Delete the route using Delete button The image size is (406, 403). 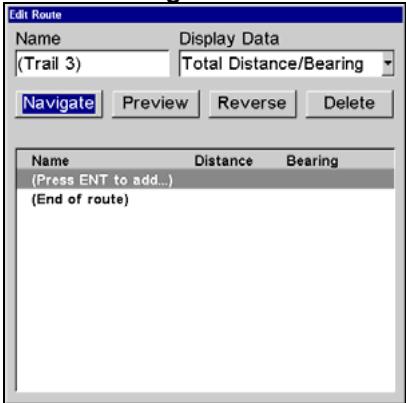tap(349, 104)
